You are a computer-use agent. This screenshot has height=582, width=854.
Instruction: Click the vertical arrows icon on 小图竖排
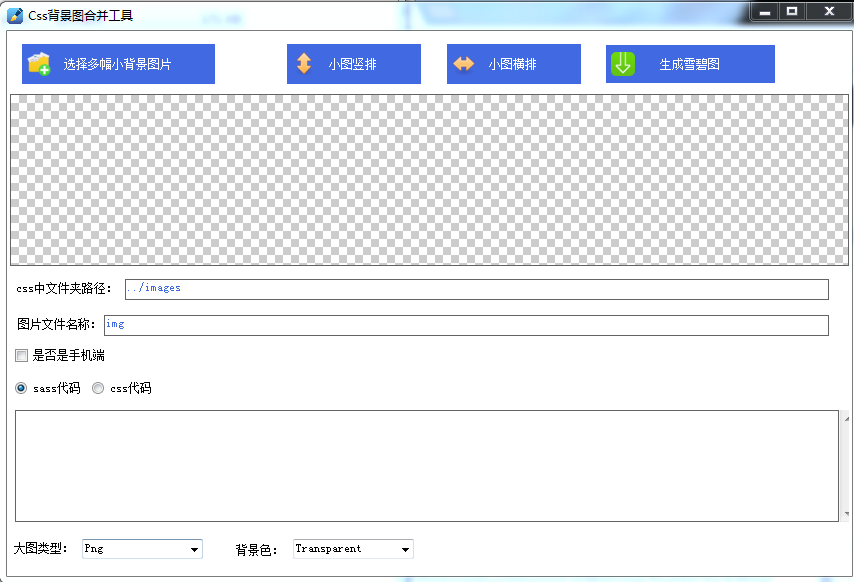pyautogui.click(x=304, y=64)
